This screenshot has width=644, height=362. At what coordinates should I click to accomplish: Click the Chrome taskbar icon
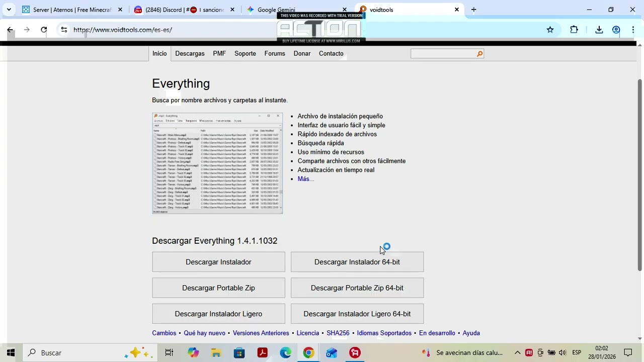pyautogui.click(x=308, y=352)
